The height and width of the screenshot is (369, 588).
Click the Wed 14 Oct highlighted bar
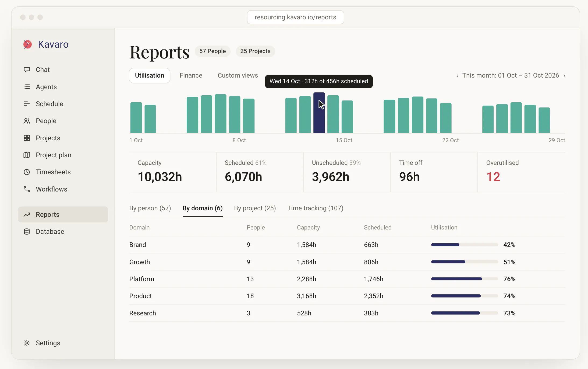319,113
